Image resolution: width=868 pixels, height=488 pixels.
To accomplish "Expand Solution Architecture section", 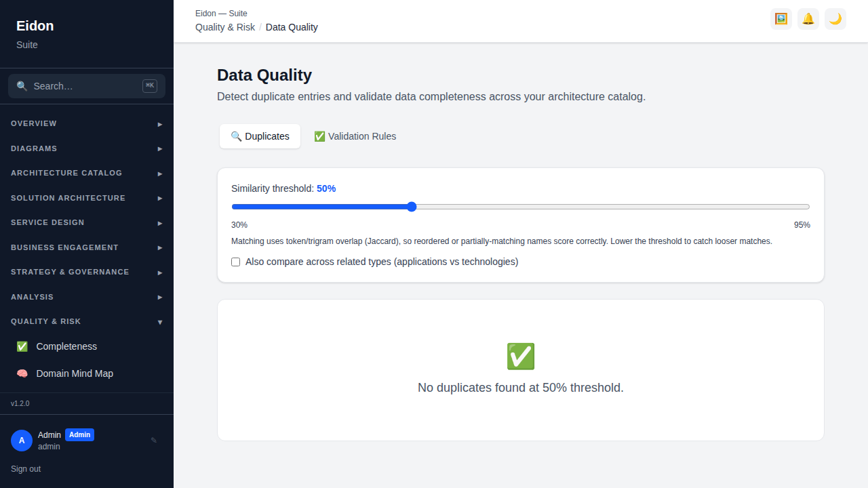I will [x=87, y=198].
